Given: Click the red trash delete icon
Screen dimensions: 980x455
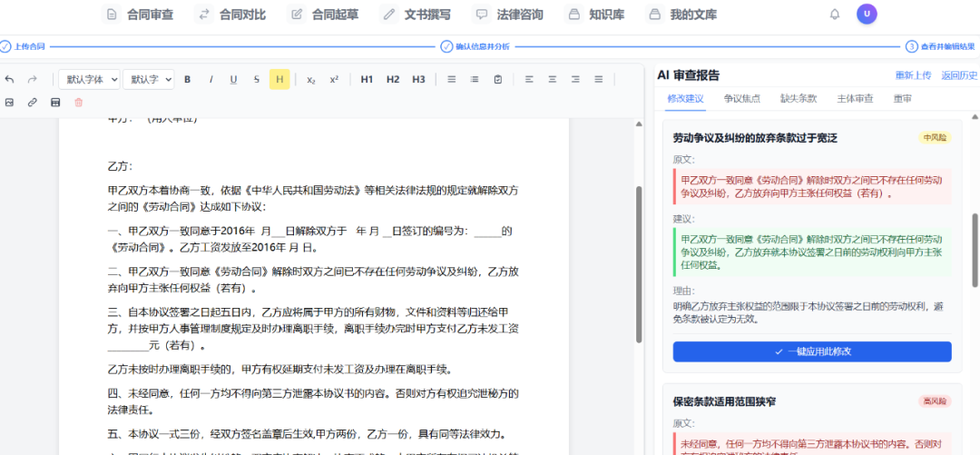Looking at the screenshot, I should pos(78,103).
